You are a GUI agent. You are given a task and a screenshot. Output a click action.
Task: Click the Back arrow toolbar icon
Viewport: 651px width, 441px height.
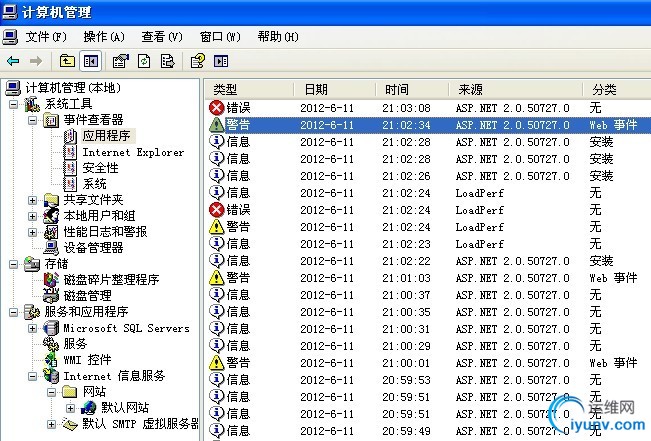[13, 61]
